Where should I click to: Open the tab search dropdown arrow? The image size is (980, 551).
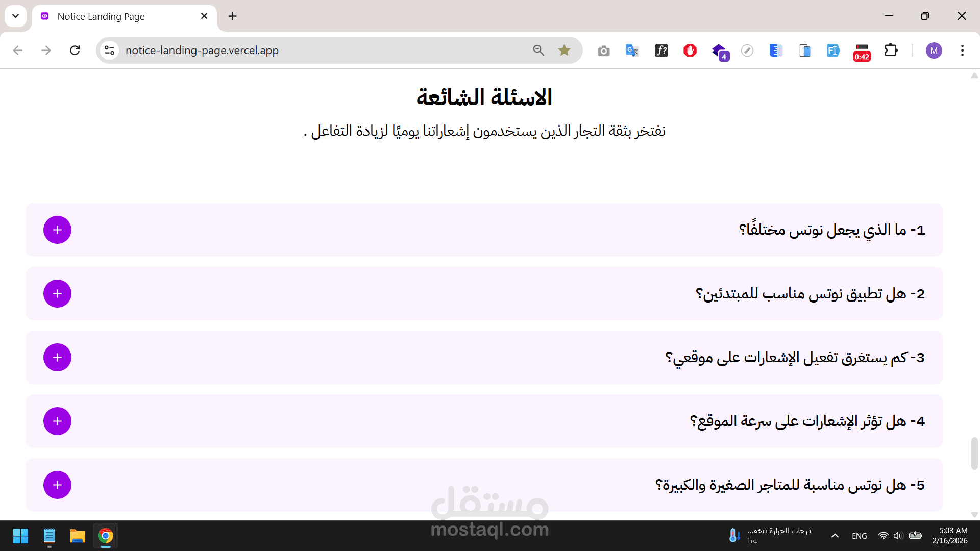[x=15, y=16]
